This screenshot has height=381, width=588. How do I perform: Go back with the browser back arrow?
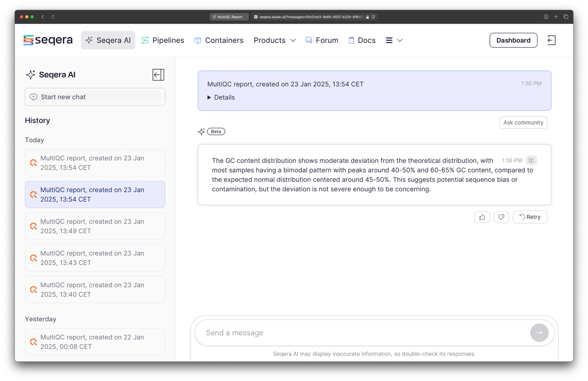[43, 17]
